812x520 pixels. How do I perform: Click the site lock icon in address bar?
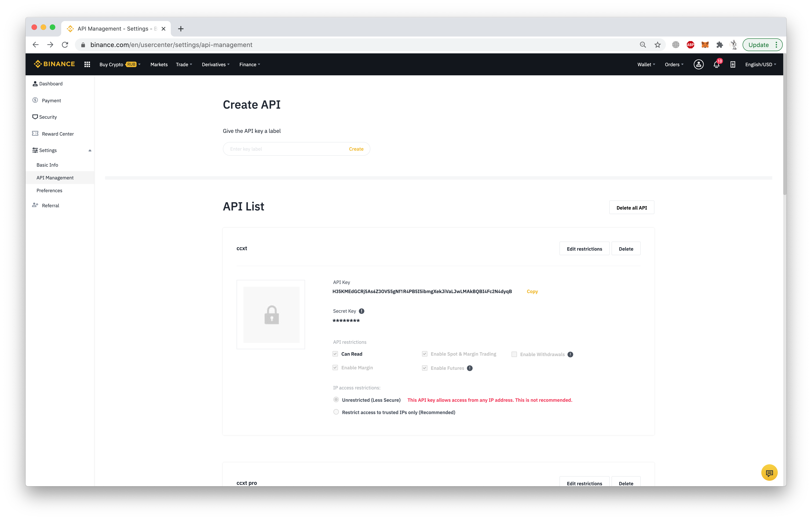pos(83,45)
